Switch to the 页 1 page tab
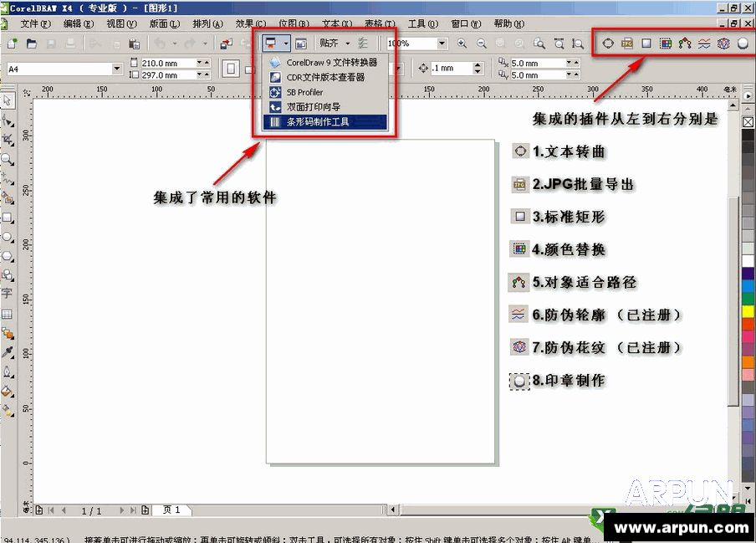The image size is (756, 543). 172,510
